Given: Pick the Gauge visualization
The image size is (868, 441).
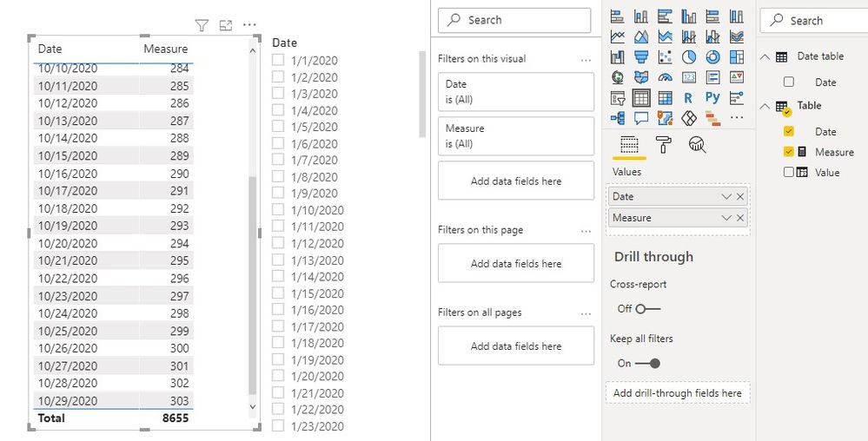Looking at the screenshot, I should coord(665,77).
